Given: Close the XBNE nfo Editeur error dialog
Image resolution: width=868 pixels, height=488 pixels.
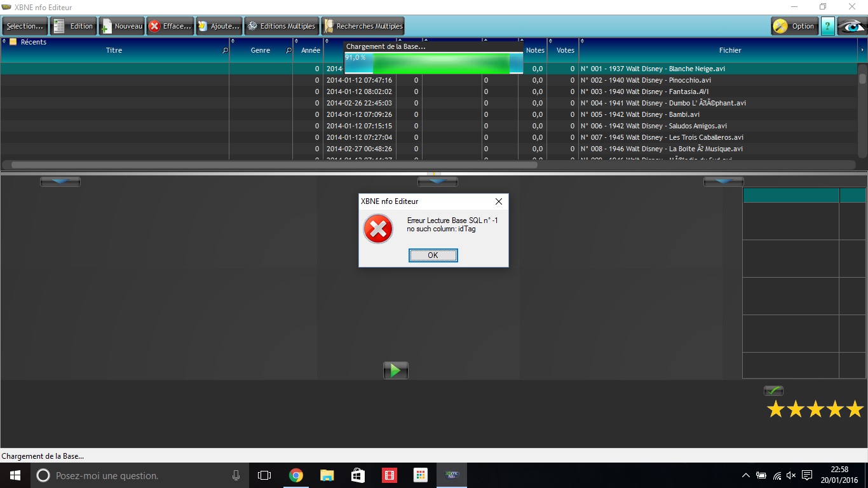Looking at the screenshot, I should click(499, 201).
